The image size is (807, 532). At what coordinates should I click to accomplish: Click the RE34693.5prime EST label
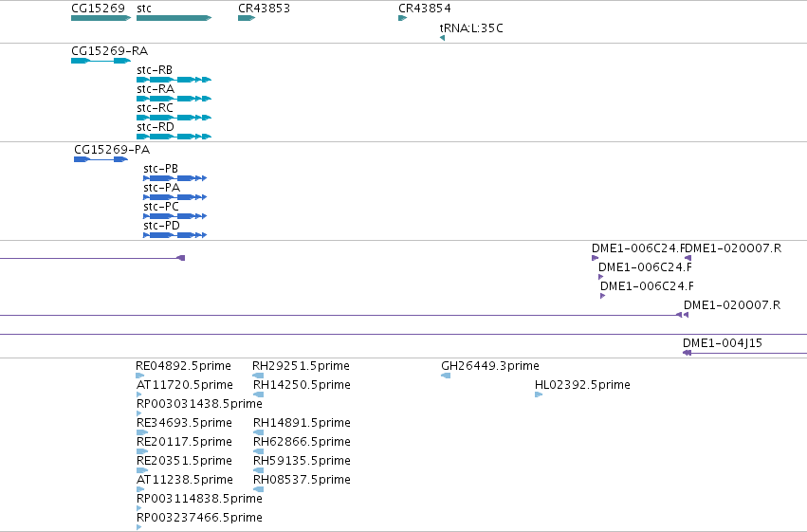pyautogui.click(x=184, y=423)
